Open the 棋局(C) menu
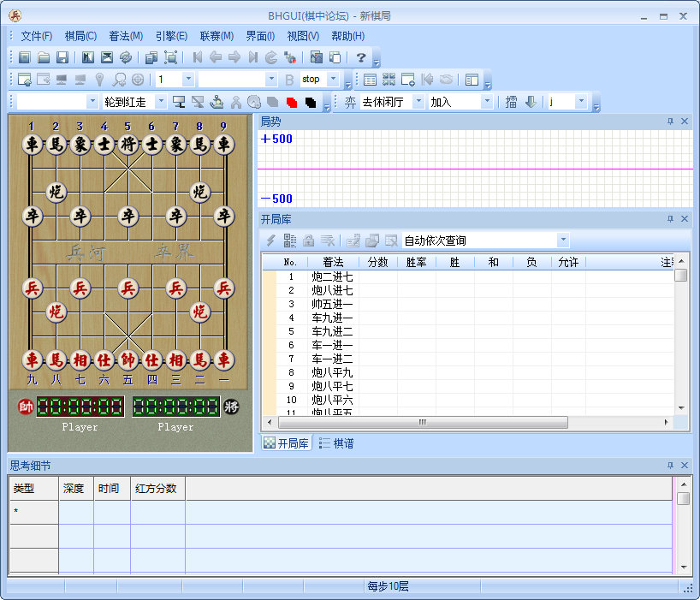The height and width of the screenshot is (600, 700). click(x=80, y=36)
